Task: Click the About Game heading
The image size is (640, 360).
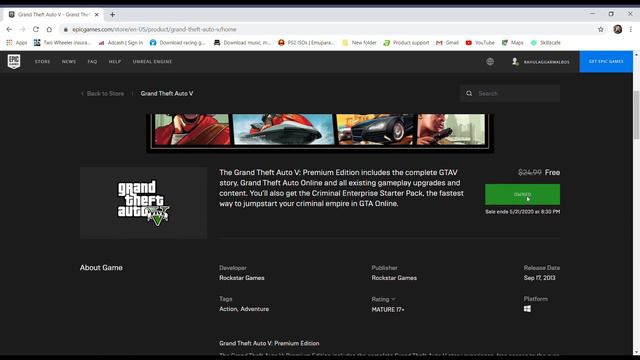Action: pyautogui.click(x=101, y=268)
